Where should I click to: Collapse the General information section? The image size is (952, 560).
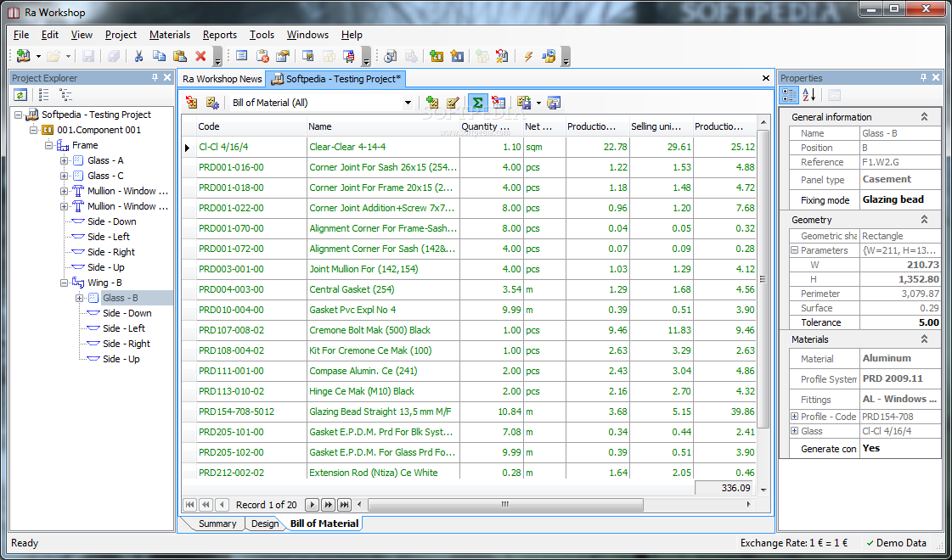pyautogui.click(x=924, y=117)
